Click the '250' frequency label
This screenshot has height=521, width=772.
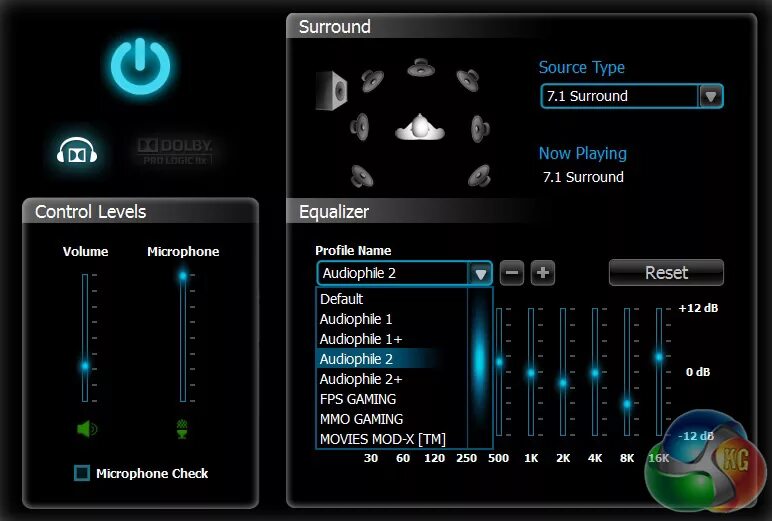[x=466, y=458]
